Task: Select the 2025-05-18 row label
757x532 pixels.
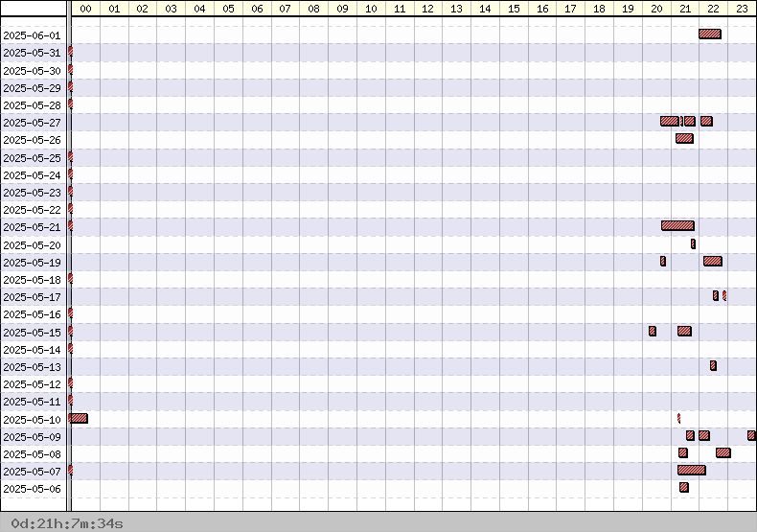Action: pos(32,281)
